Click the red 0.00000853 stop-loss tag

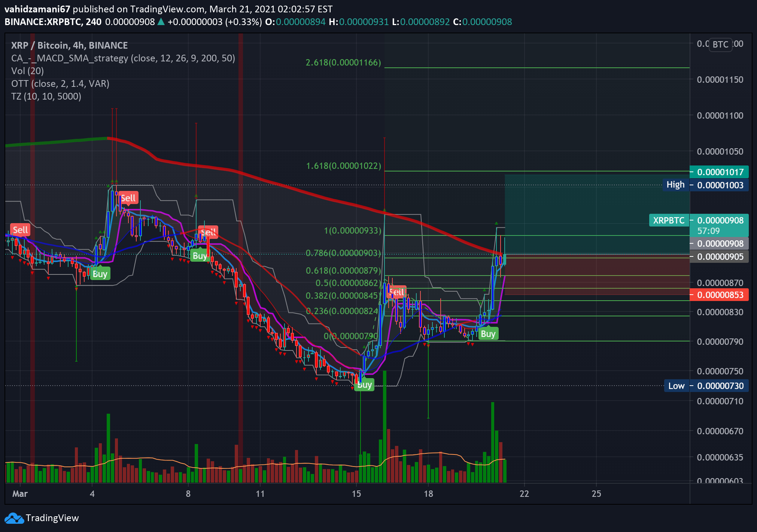click(x=720, y=295)
